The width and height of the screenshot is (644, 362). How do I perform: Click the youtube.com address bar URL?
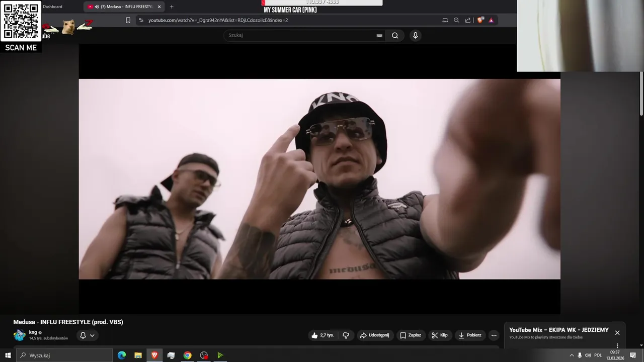218,20
